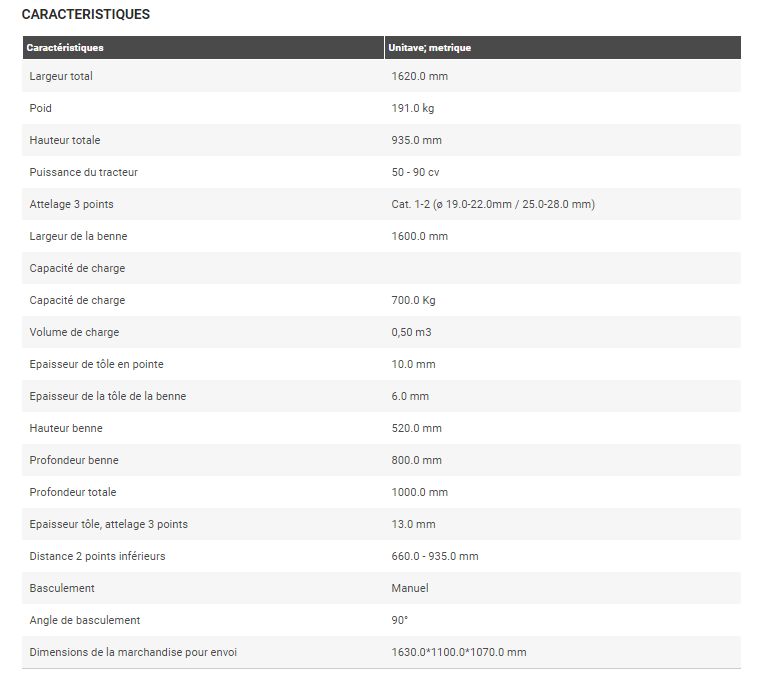Select the Largeur total row label
This screenshot has height=685, width=779.
(x=61, y=76)
